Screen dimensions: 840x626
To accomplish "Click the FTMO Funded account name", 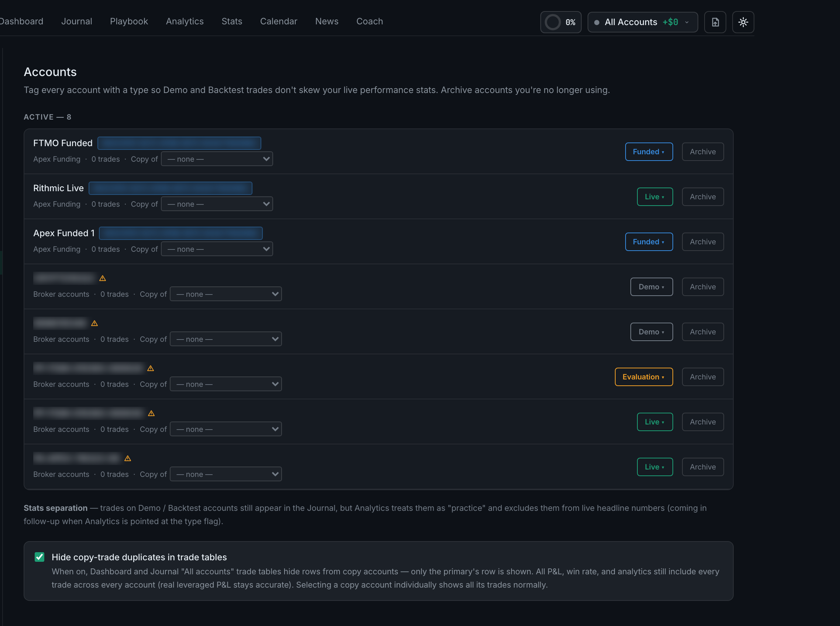I will [63, 143].
